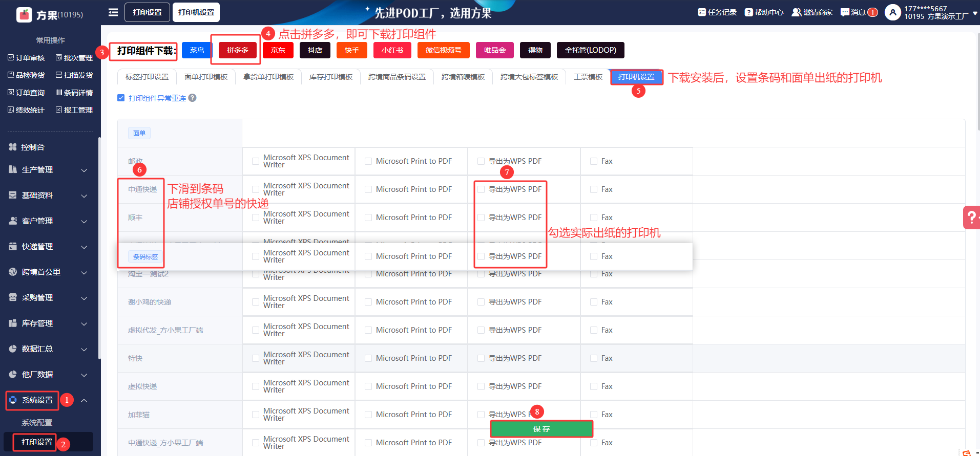Switch to the 跨境商品条码设置 tab

[x=397, y=77]
